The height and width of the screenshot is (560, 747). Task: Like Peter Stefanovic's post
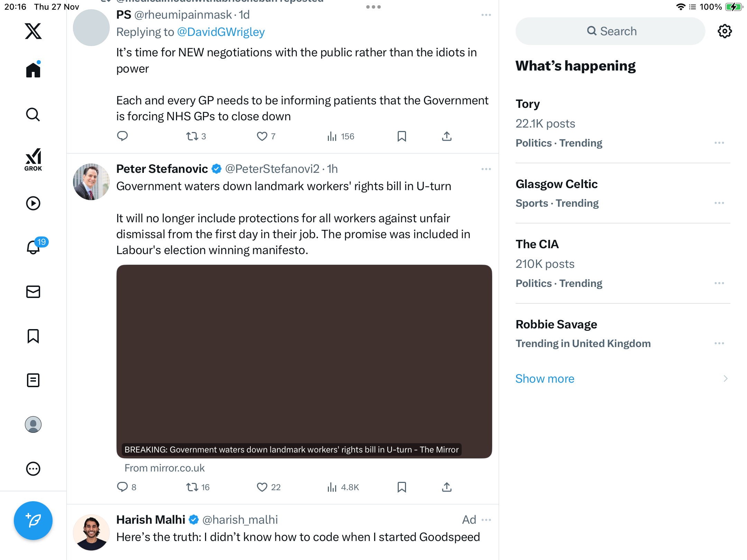[x=262, y=487]
